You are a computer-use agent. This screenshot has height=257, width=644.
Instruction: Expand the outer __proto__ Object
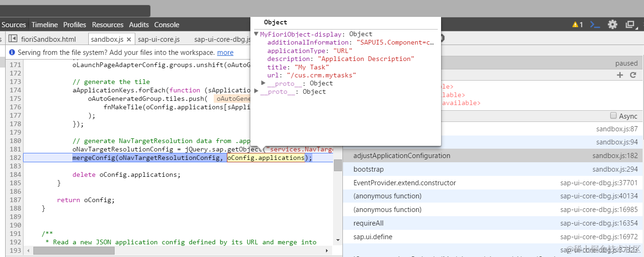coord(256,91)
